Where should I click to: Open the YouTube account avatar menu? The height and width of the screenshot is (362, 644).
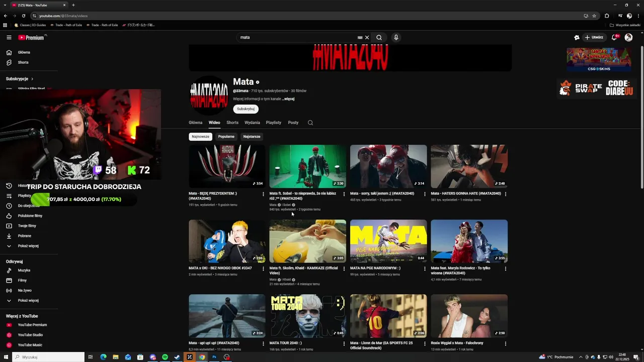pos(628,37)
